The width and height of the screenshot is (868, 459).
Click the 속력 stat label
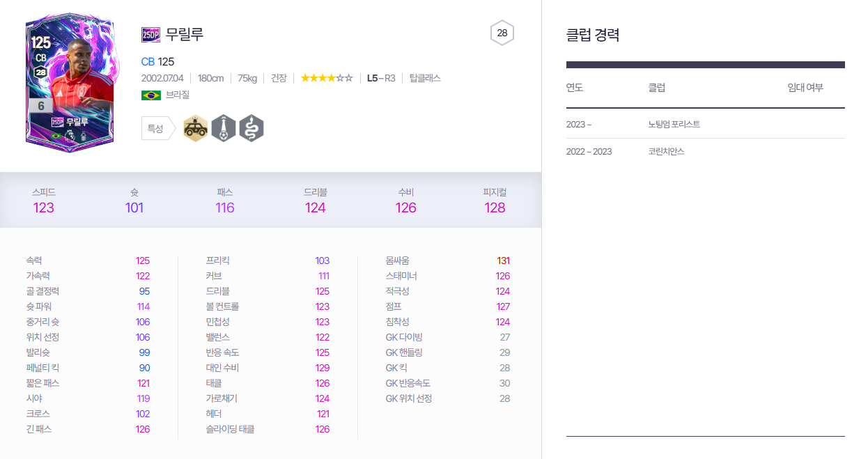[x=34, y=260]
